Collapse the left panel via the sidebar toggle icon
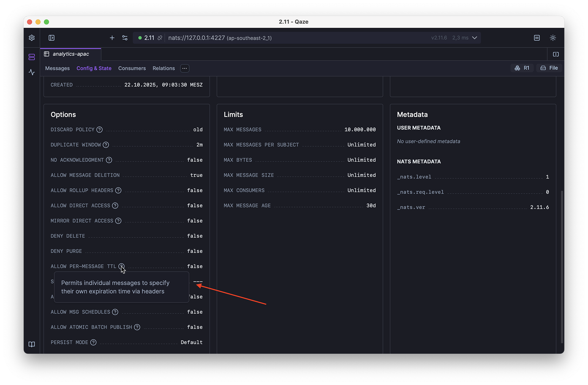The height and width of the screenshot is (385, 588). tap(51, 38)
